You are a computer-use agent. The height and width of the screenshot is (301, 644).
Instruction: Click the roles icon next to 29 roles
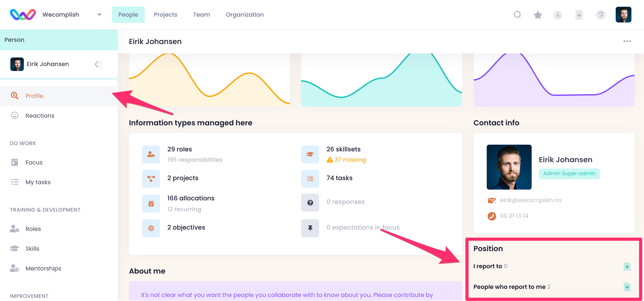(151, 155)
